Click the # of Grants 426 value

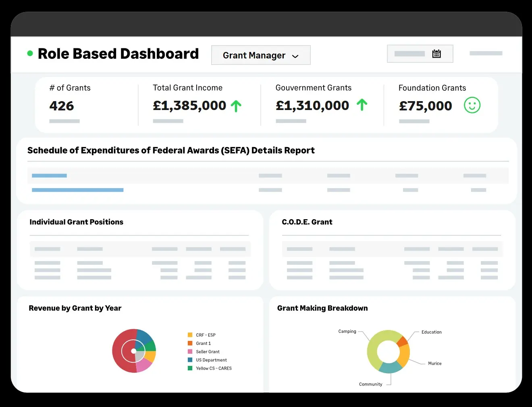[x=62, y=106]
